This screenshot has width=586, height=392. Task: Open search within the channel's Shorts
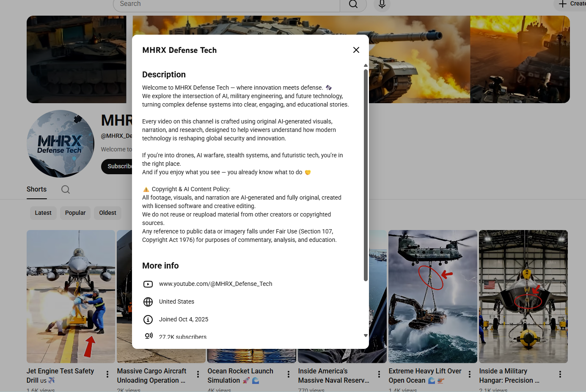(x=65, y=189)
